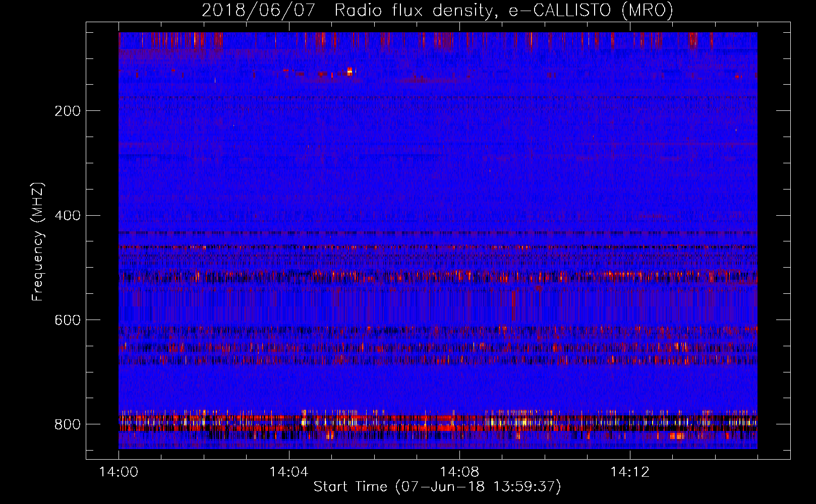Click the plot title 'Radio flux density, e-CALLISTO (MRO)'
This screenshot has height=504, width=816.
503,10
